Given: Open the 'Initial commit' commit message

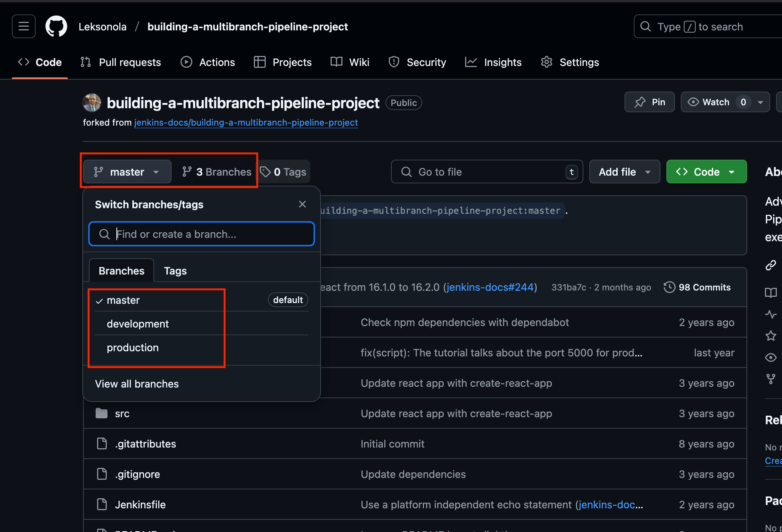Looking at the screenshot, I should click(392, 444).
